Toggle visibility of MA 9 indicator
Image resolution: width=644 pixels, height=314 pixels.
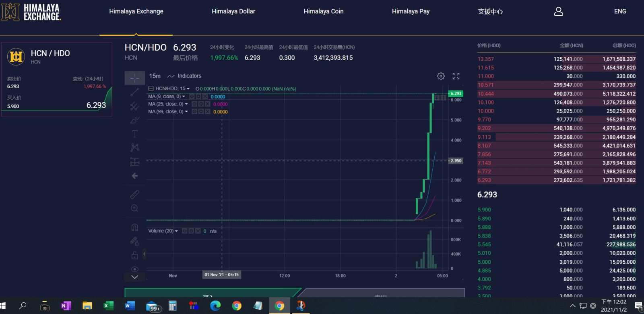[x=192, y=96]
